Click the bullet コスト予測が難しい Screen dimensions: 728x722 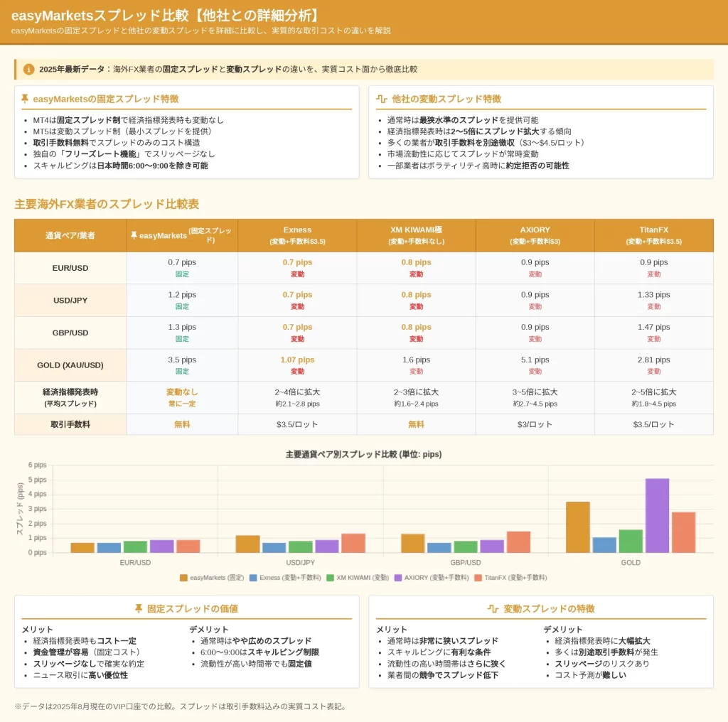pyautogui.click(x=590, y=675)
